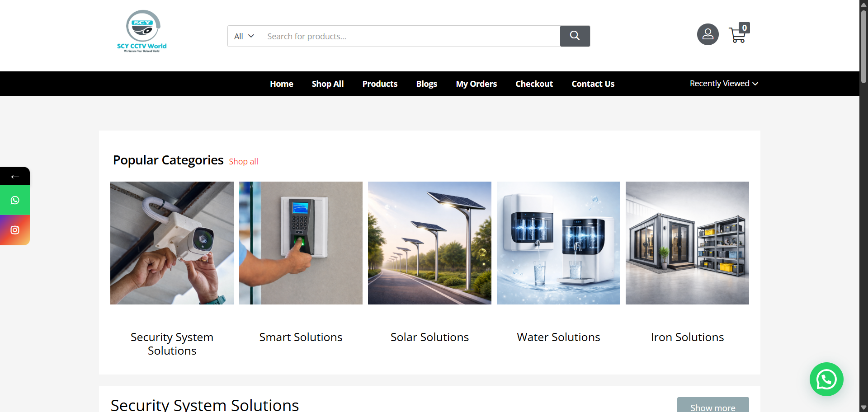This screenshot has height=412, width=868.
Task: Open the Products menu item
Action: point(380,84)
